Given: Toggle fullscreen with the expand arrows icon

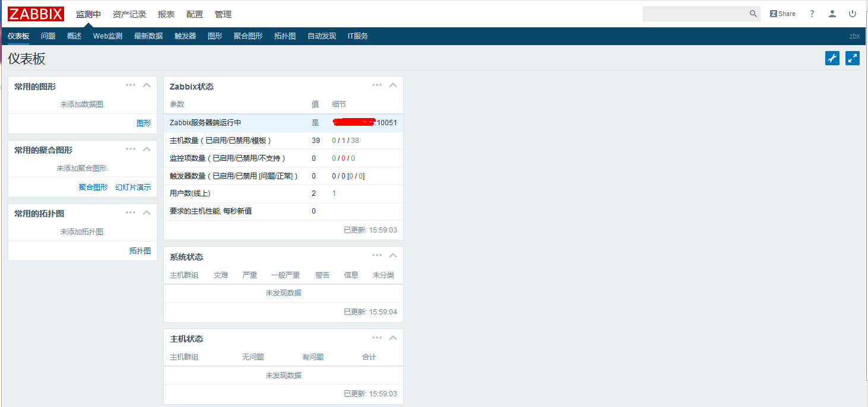Looking at the screenshot, I should click(853, 58).
